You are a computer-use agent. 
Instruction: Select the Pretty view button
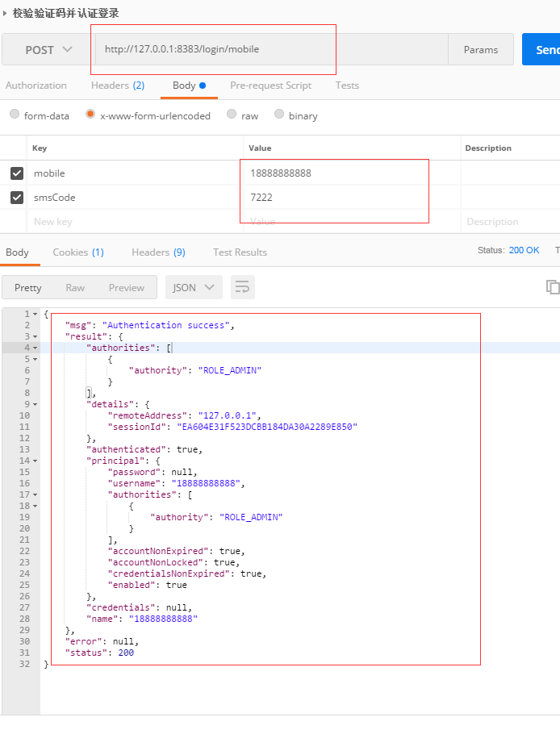pos(28,287)
